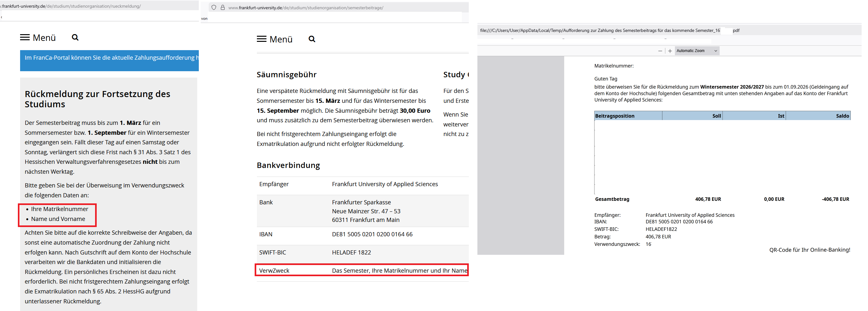The width and height of the screenshot is (868, 311).
Task: Click '60311 Frankfurt am Main' address line
Action: [366, 220]
